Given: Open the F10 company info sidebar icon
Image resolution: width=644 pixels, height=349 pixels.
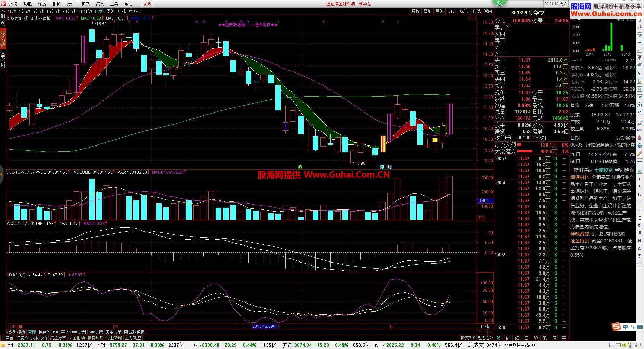Looking at the screenshot, I should tap(640, 74).
